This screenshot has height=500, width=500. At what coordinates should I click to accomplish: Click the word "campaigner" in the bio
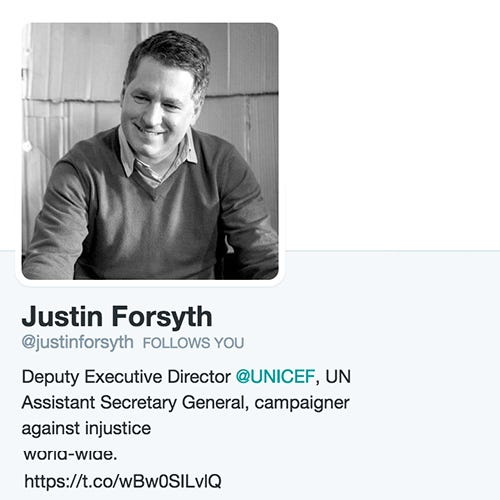pyautogui.click(x=302, y=403)
